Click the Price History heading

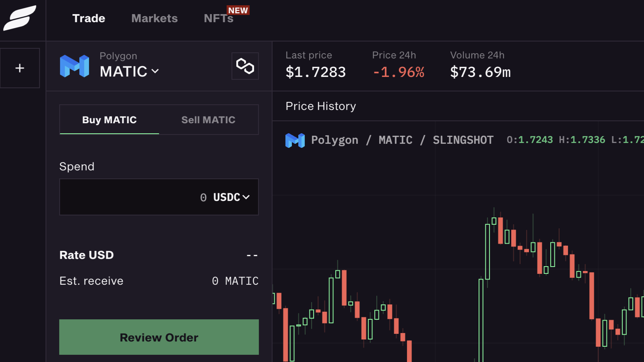click(320, 106)
